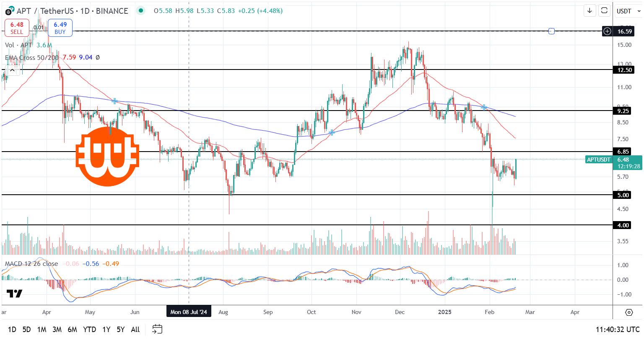The width and height of the screenshot is (644, 340).
Task: Set range to 5Y
Action: click(121, 330)
